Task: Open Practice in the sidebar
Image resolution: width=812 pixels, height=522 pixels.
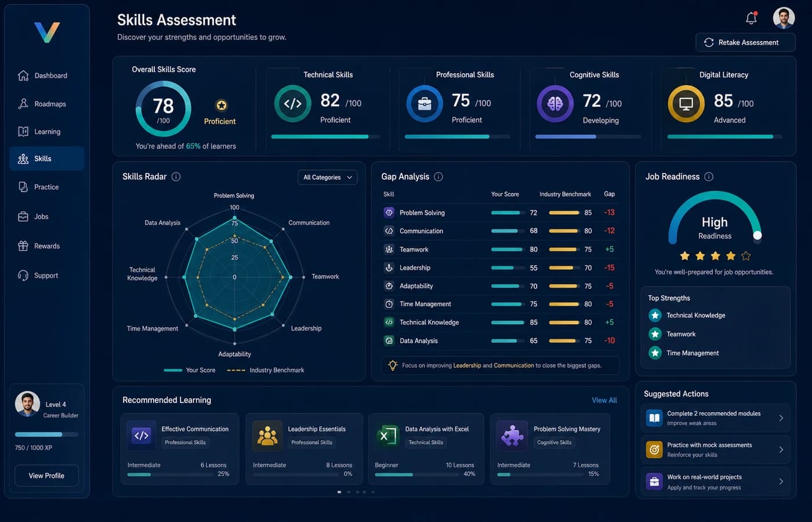Action: 46,187
